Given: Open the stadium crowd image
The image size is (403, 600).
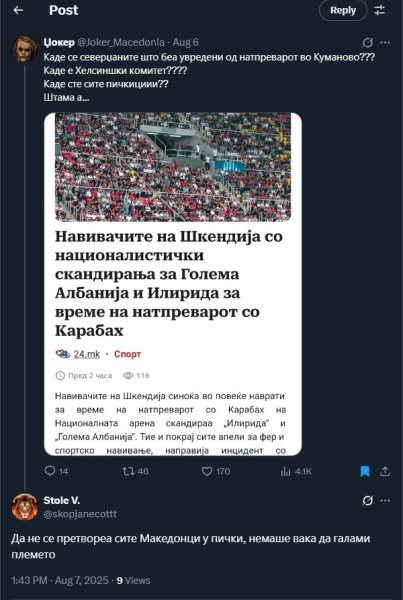Looking at the screenshot, I should click(173, 167).
